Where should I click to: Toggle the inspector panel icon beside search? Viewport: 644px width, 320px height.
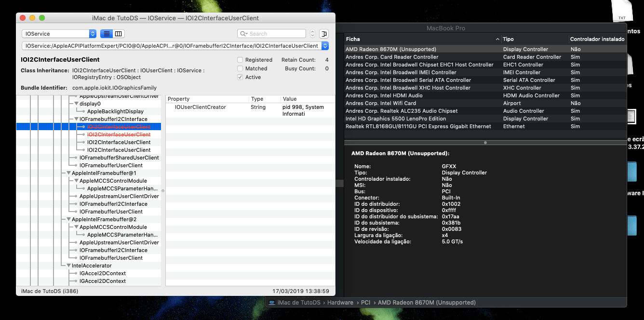[x=323, y=34]
